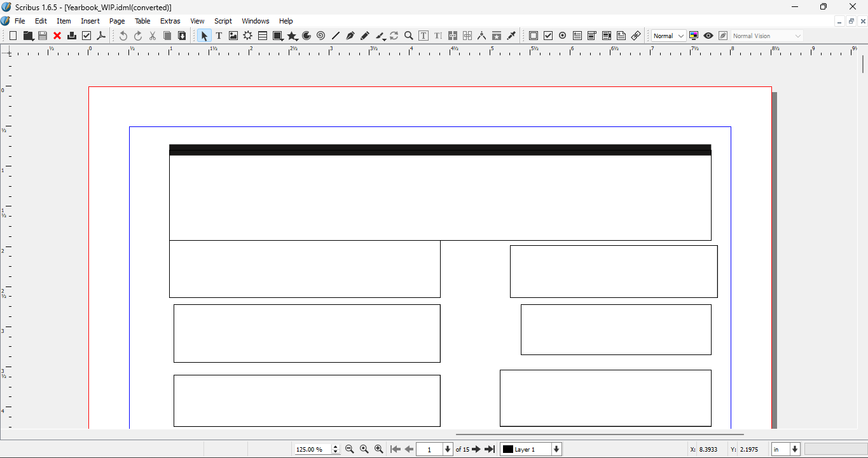Select the Render Frame tool
The width and height of the screenshot is (868, 458).
tap(248, 36)
